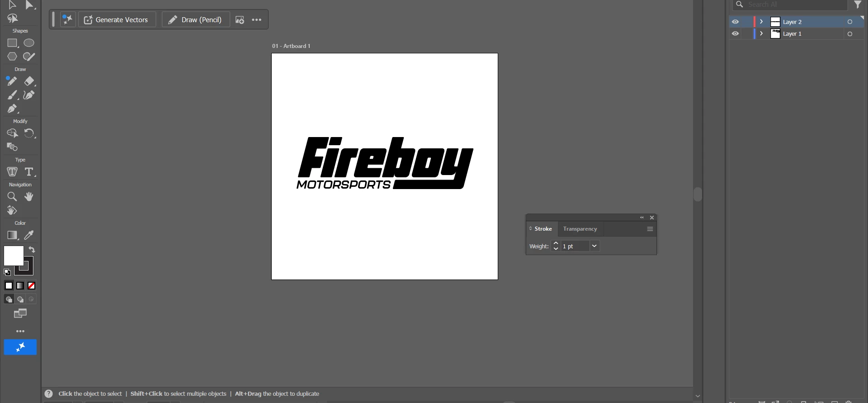Select the Lasso selection tool
The image size is (868, 403).
click(x=12, y=19)
